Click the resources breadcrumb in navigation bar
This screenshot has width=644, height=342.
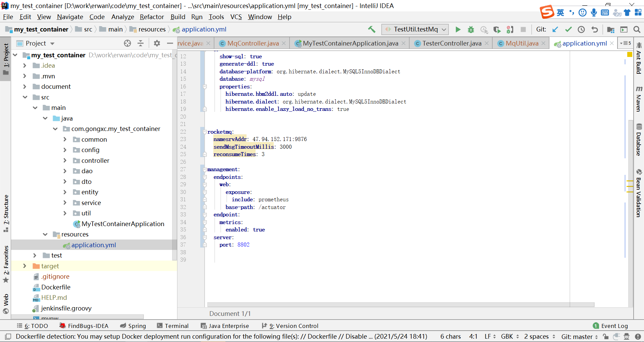click(x=148, y=29)
